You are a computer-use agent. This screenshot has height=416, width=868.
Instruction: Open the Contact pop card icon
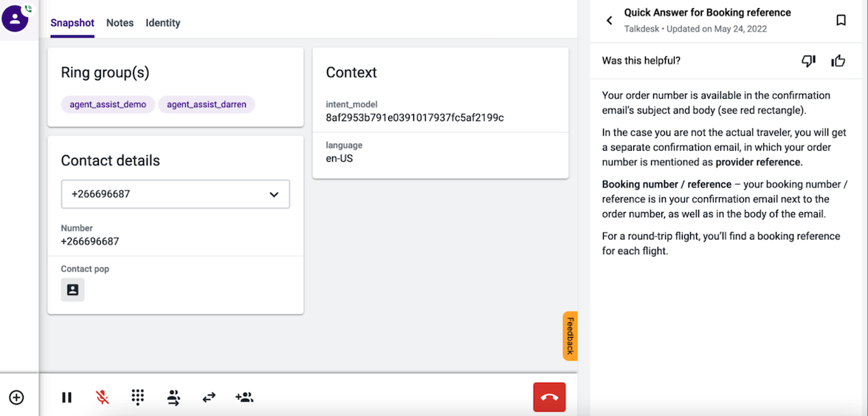pyautogui.click(x=72, y=290)
